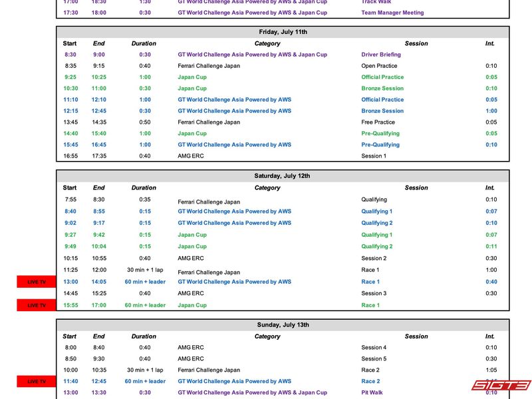Viewport: 532px width, 399px height.
Task: Click the "10:35" end time
Action: (x=99, y=370)
